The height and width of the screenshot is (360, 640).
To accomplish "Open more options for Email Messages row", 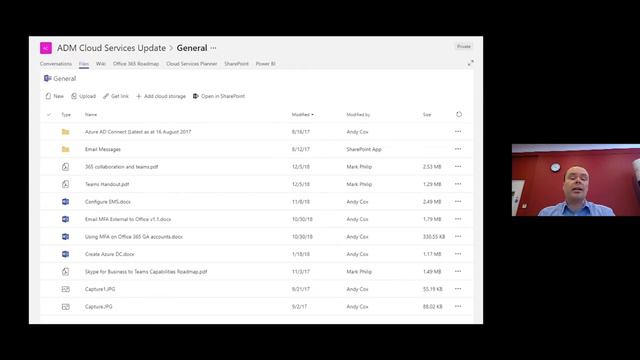I will pyautogui.click(x=458, y=149).
